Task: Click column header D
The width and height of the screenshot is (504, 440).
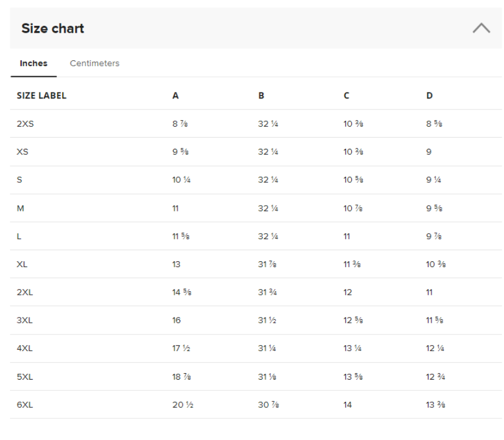Action: [430, 95]
